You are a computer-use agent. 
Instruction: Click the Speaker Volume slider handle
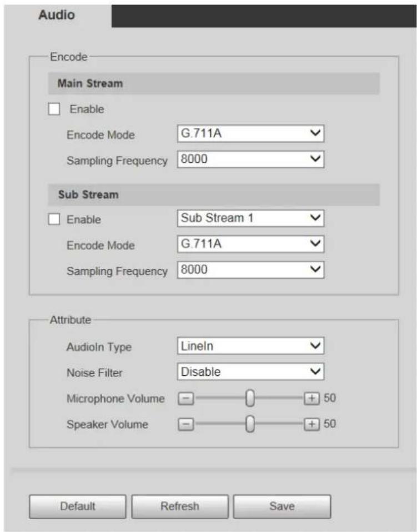250,424
